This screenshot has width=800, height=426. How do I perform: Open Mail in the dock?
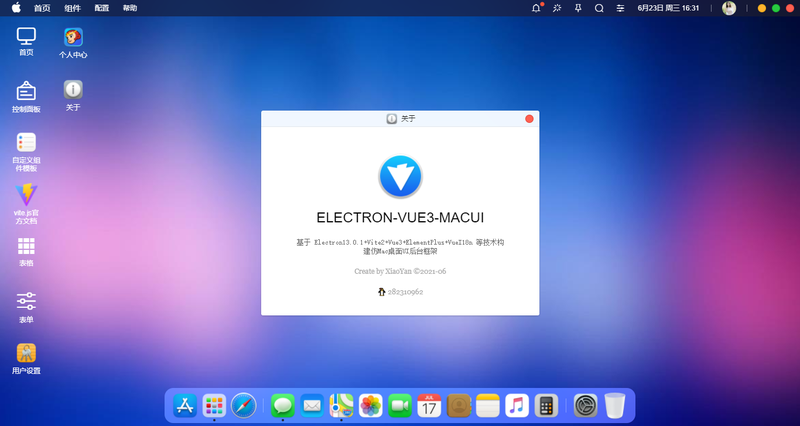click(x=312, y=406)
